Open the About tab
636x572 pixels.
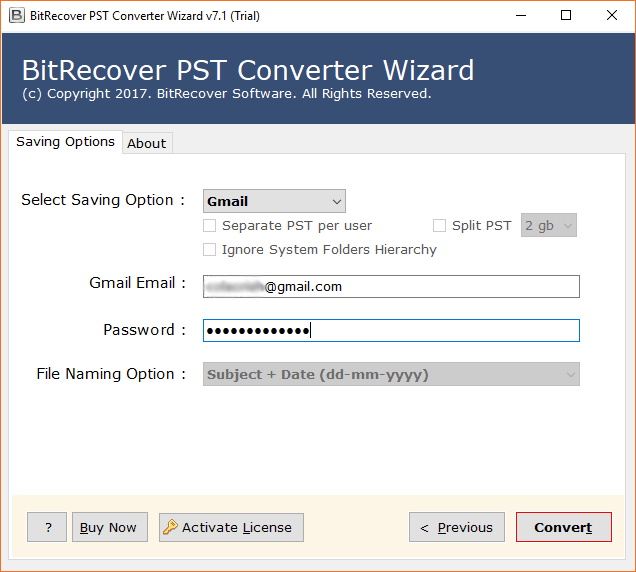147,143
